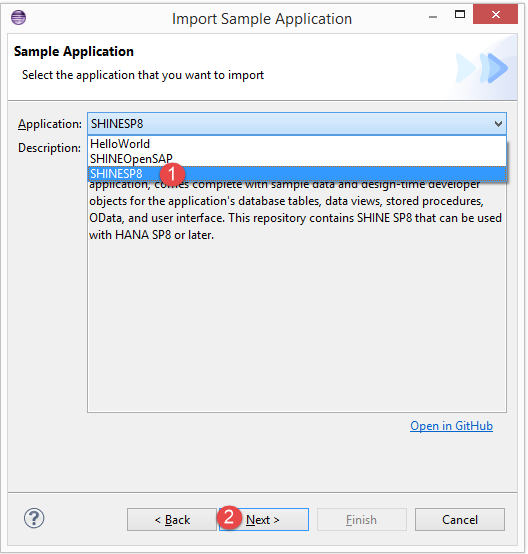This screenshot has height=554, width=528.
Task: Click the Import Sample Application title bar
Action: [x=262, y=19]
